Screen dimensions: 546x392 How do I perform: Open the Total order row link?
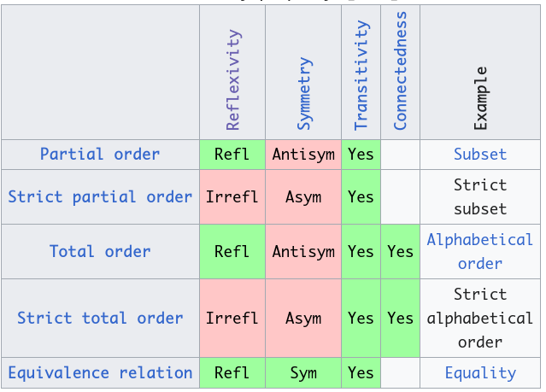[x=100, y=252]
